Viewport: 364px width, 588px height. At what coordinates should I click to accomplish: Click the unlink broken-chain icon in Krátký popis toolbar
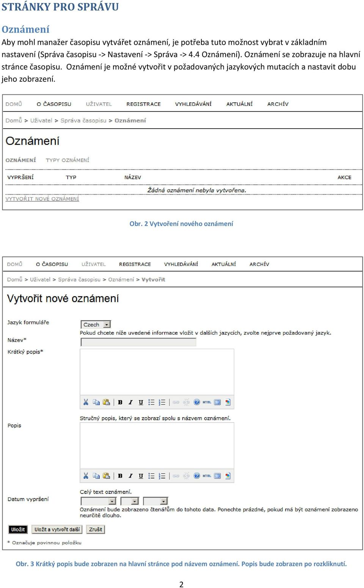(x=186, y=402)
